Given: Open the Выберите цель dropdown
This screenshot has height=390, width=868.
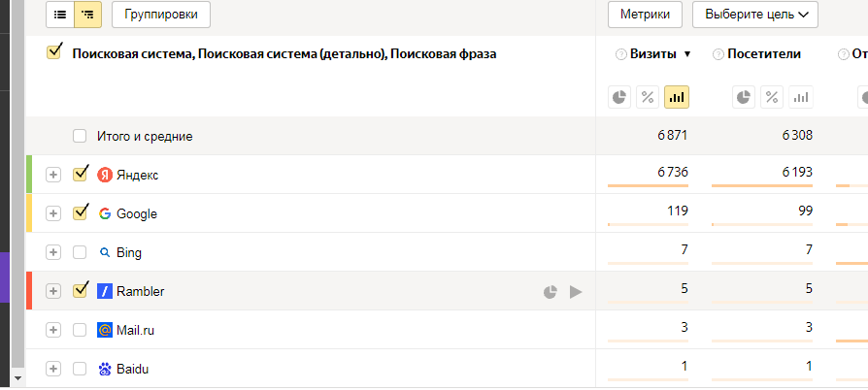Looking at the screenshot, I should [x=755, y=15].
